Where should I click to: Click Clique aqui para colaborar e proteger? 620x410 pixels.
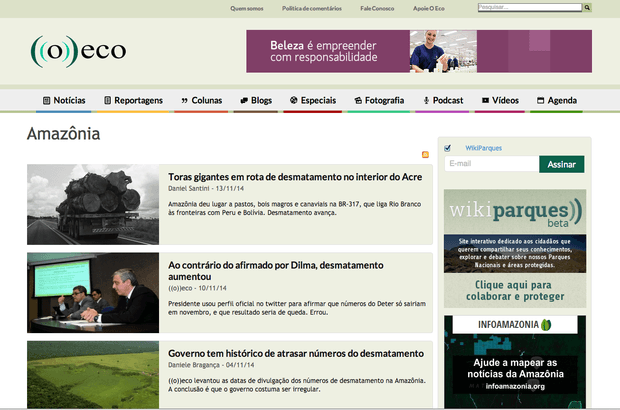pyautogui.click(x=515, y=291)
